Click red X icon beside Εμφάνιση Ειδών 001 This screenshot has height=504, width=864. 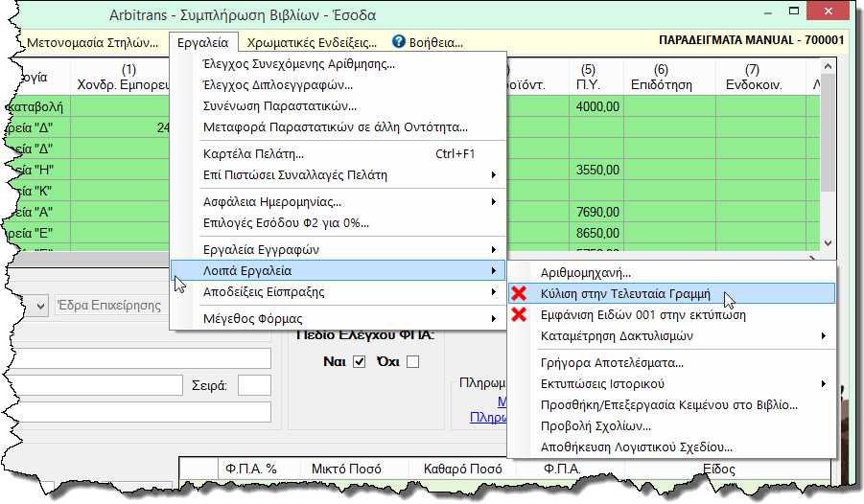[519, 314]
